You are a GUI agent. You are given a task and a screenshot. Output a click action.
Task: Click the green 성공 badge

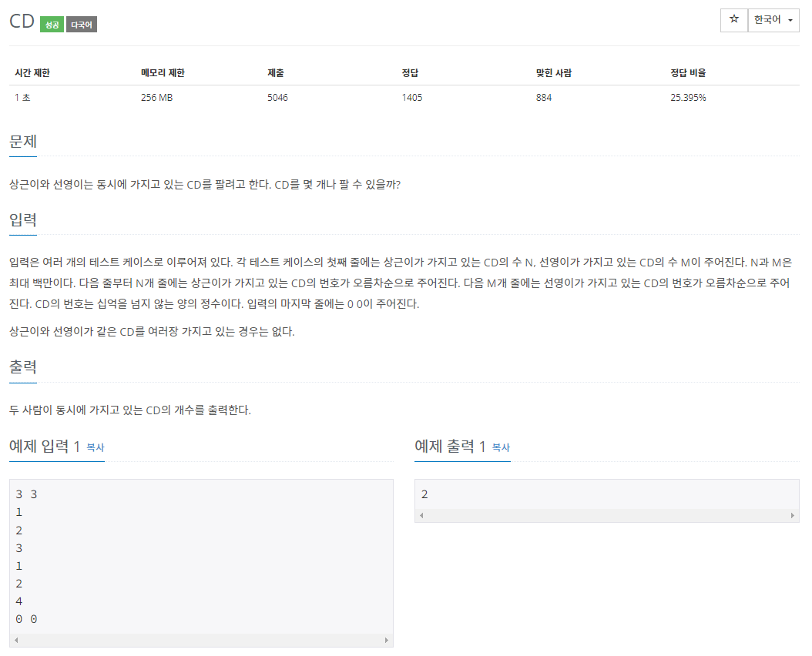[x=50, y=24]
